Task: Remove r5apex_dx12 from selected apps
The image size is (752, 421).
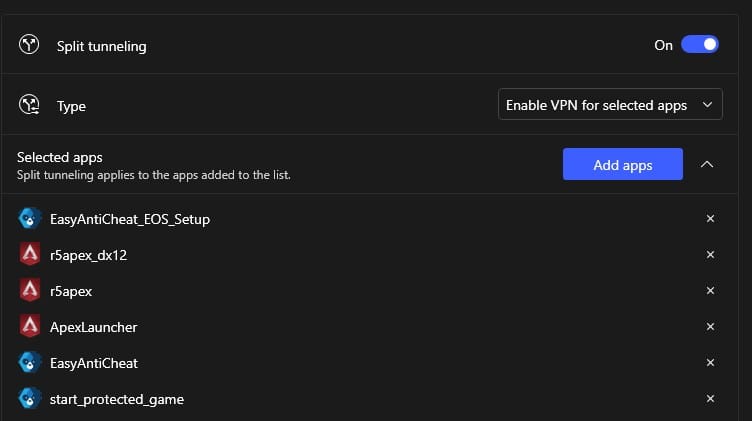Action: point(710,255)
